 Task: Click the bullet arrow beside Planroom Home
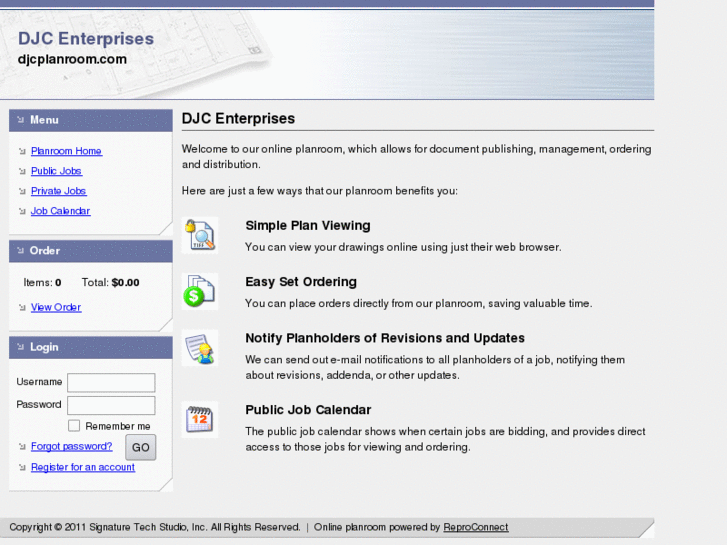22,151
